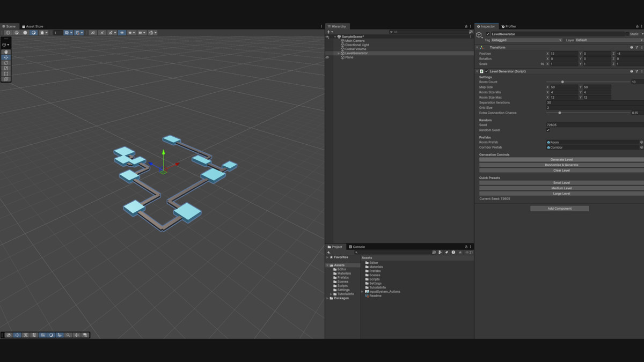644x362 pixels.
Task: Apply the Large Level preset
Action: pos(561,194)
